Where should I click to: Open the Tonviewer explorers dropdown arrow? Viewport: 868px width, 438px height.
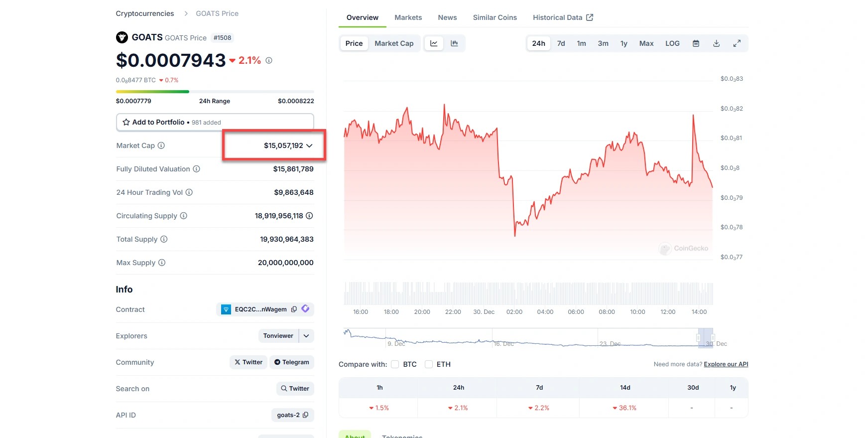306,336
